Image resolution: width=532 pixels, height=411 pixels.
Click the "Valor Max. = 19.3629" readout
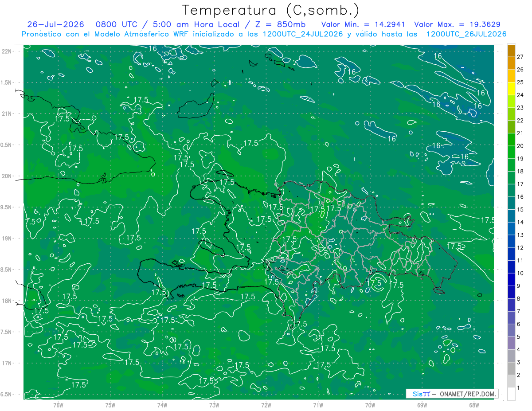click(457, 24)
